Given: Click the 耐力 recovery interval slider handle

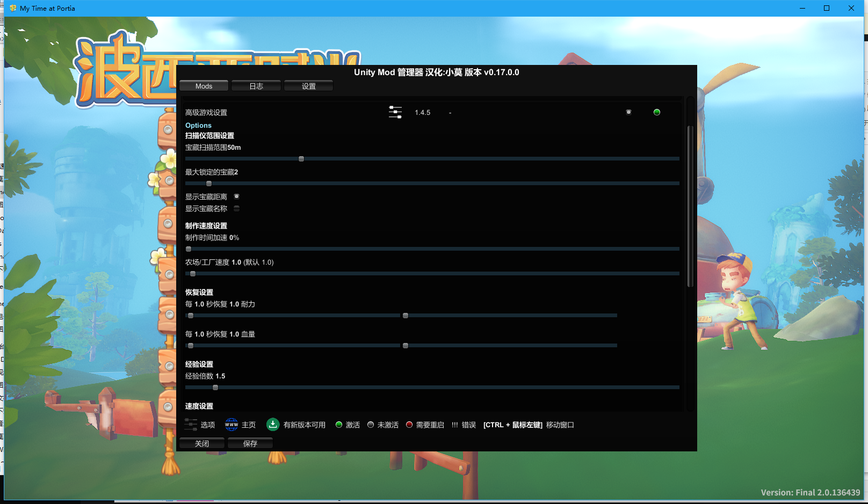Looking at the screenshot, I should click(x=191, y=316).
